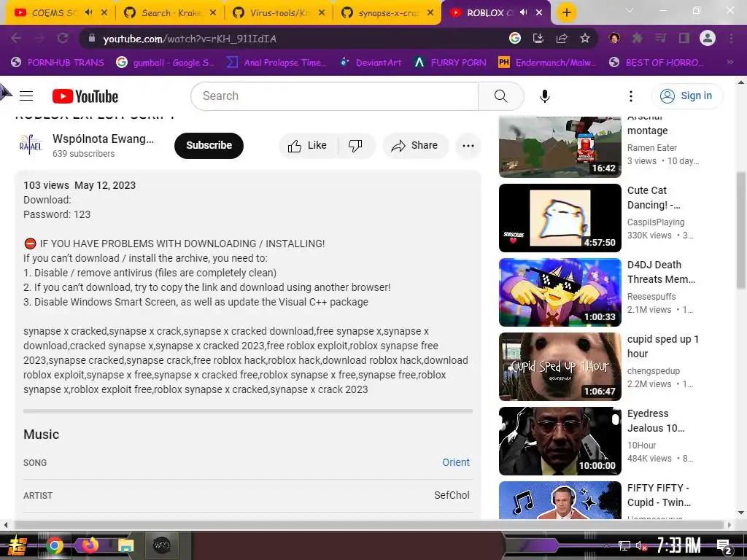Install app icon in the address bar

point(538,39)
